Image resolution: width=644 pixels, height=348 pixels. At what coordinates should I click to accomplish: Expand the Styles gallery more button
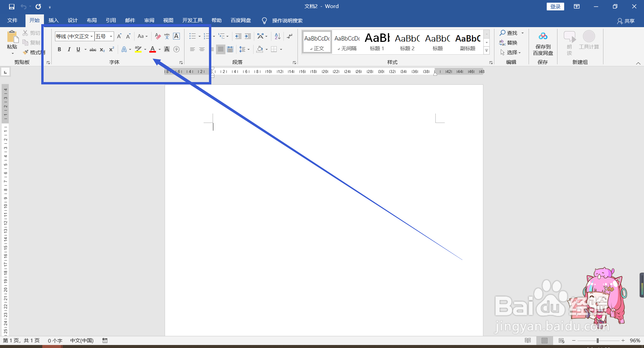click(487, 51)
